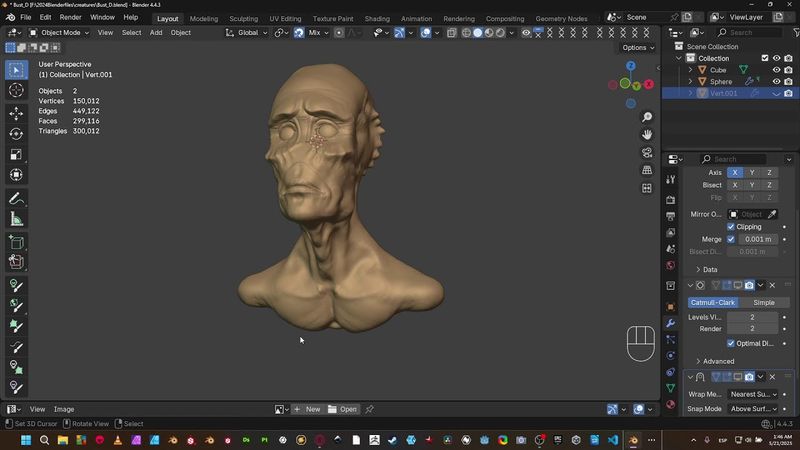Click the pan view hand icon

point(647,135)
